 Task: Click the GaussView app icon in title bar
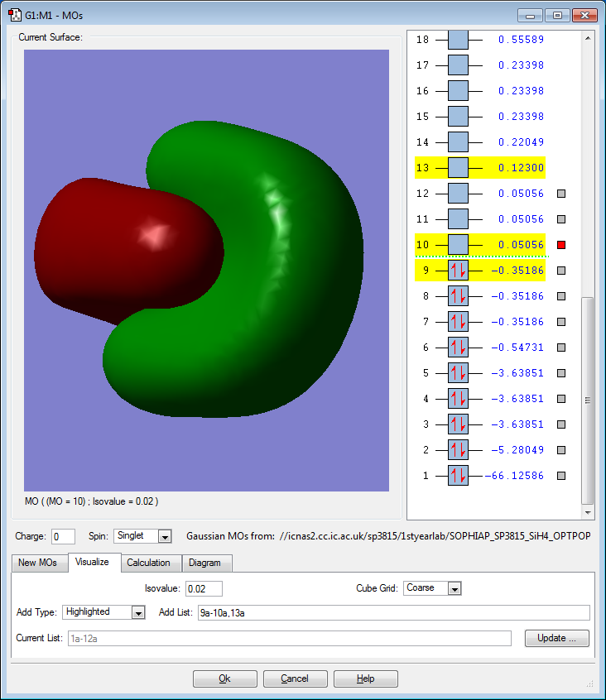click(15, 15)
